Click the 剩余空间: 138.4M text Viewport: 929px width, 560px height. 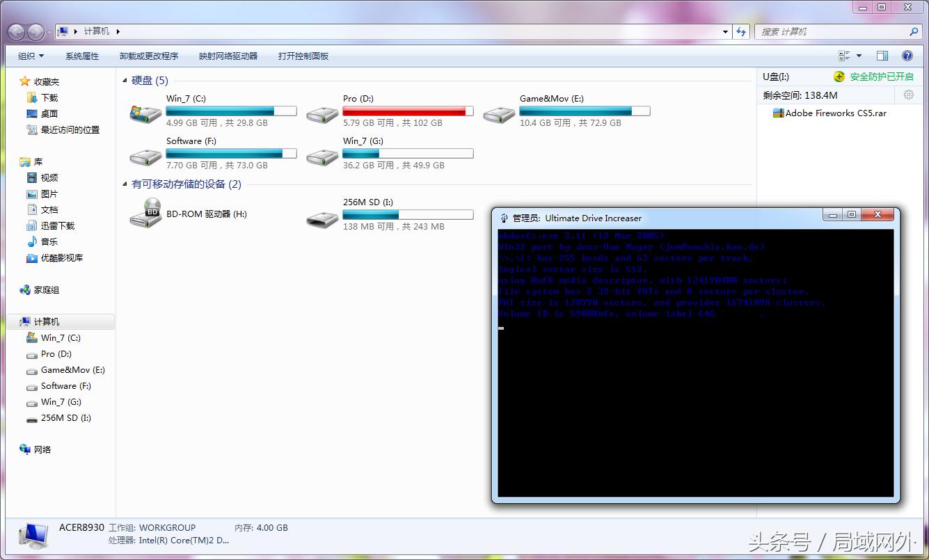pyautogui.click(x=800, y=95)
